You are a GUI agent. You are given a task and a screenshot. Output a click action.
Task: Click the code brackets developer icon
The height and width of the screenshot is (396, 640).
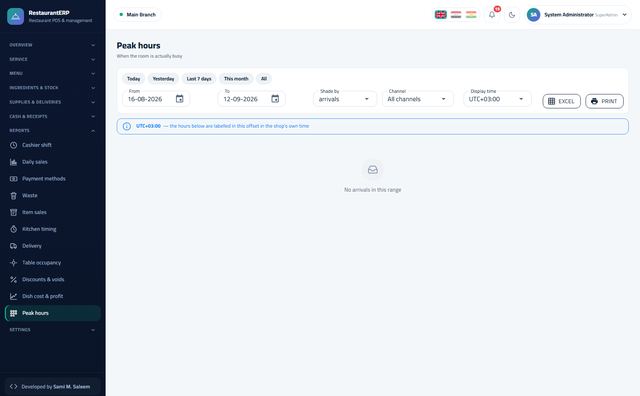13,387
